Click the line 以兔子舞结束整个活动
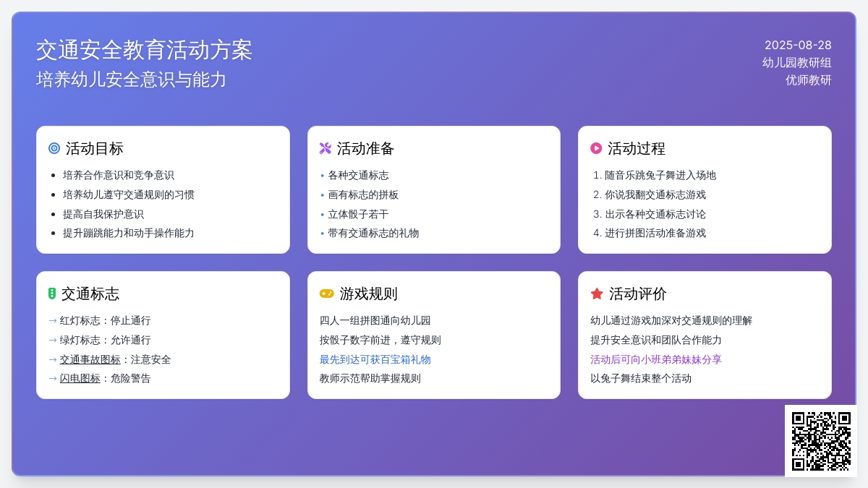The image size is (868, 488). click(641, 378)
